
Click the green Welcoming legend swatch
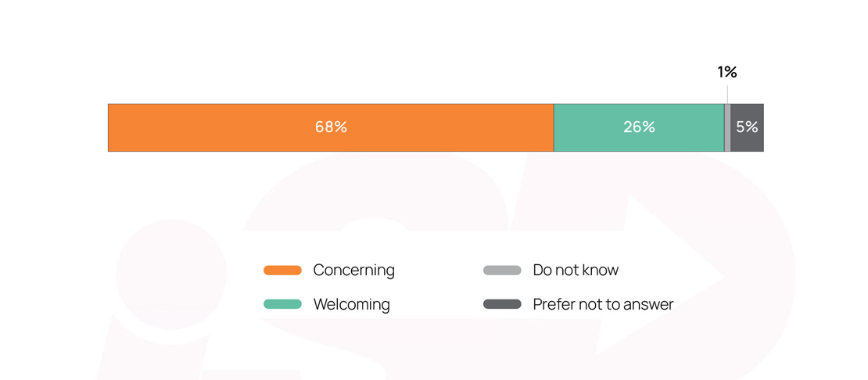282,304
